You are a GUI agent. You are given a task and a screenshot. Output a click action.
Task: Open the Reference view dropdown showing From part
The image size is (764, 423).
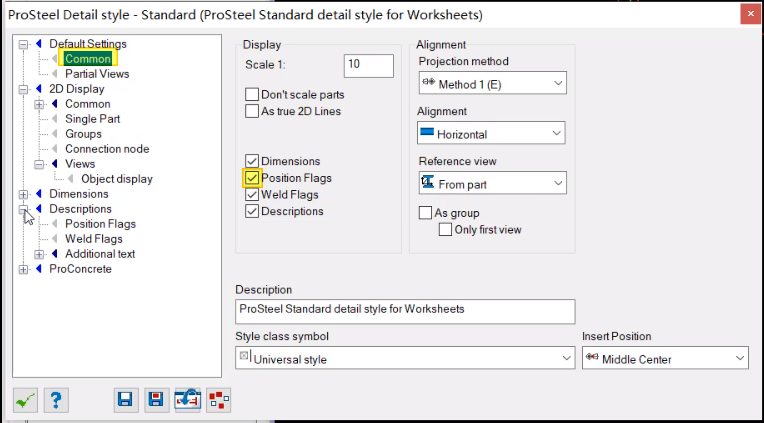(x=493, y=183)
